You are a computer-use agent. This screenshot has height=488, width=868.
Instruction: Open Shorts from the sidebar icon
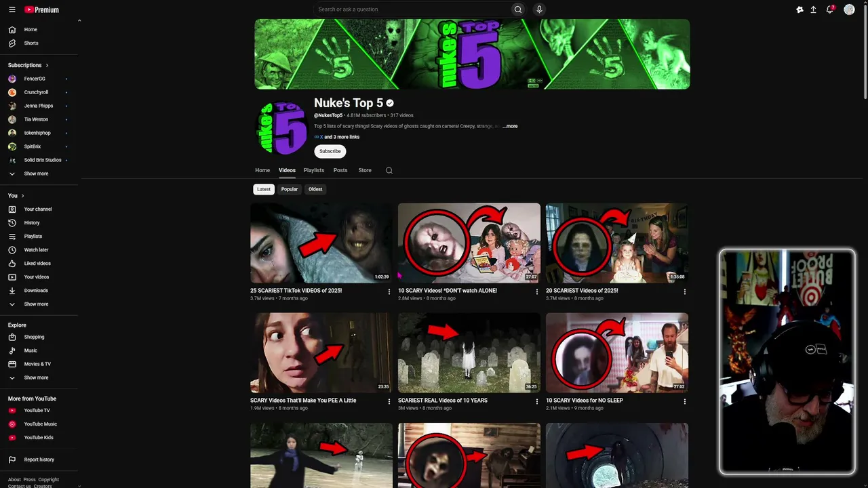12,43
